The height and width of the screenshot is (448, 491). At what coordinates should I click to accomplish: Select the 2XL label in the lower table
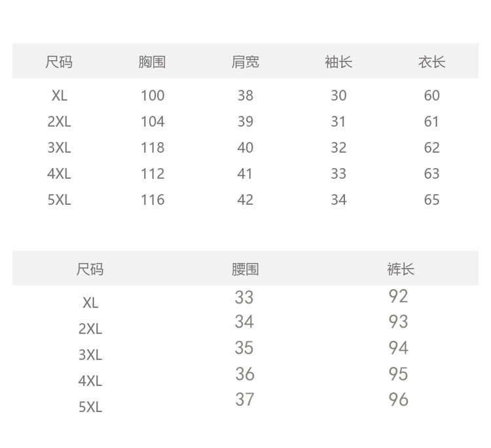coord(90,329)
